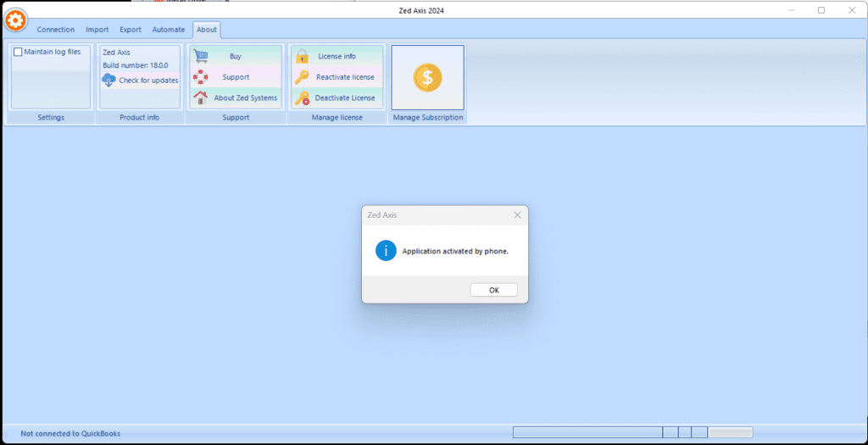This screenshot has height=445, width=868.
Task: Click the key icon for Reactivate license
Action: (x=302, y=77)
